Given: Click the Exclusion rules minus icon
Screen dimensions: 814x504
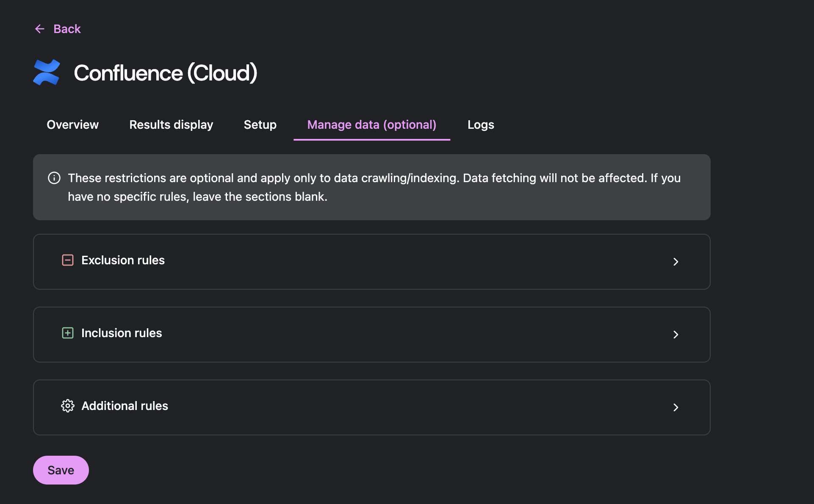Looking at the screenshot, I should click(68, 260).
